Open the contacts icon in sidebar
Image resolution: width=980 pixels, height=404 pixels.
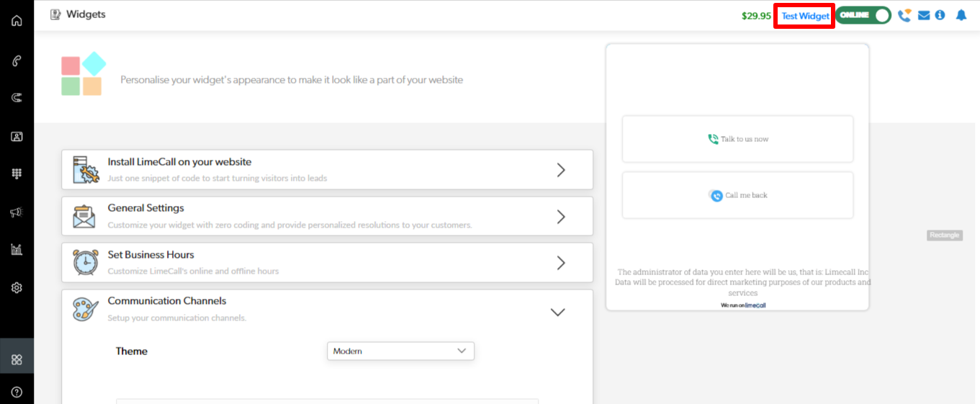(x=17, y=136)
